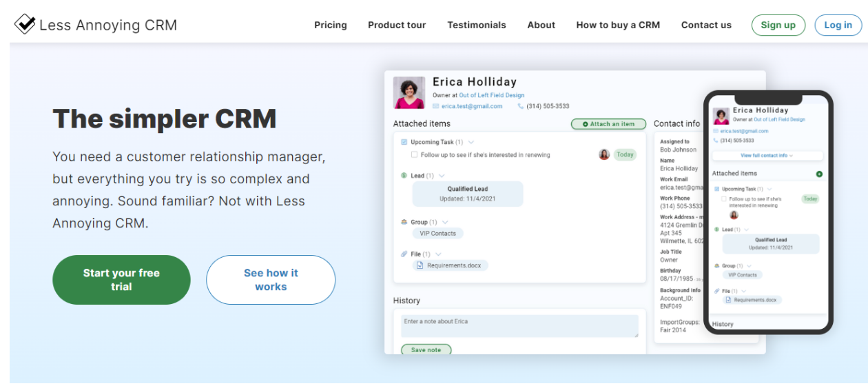
Task: Click the Today badge in phone mockup
Action: pos(811,199)
